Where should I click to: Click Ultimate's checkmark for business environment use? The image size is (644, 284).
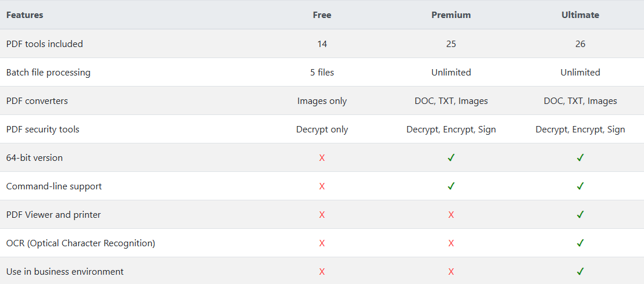580,272
